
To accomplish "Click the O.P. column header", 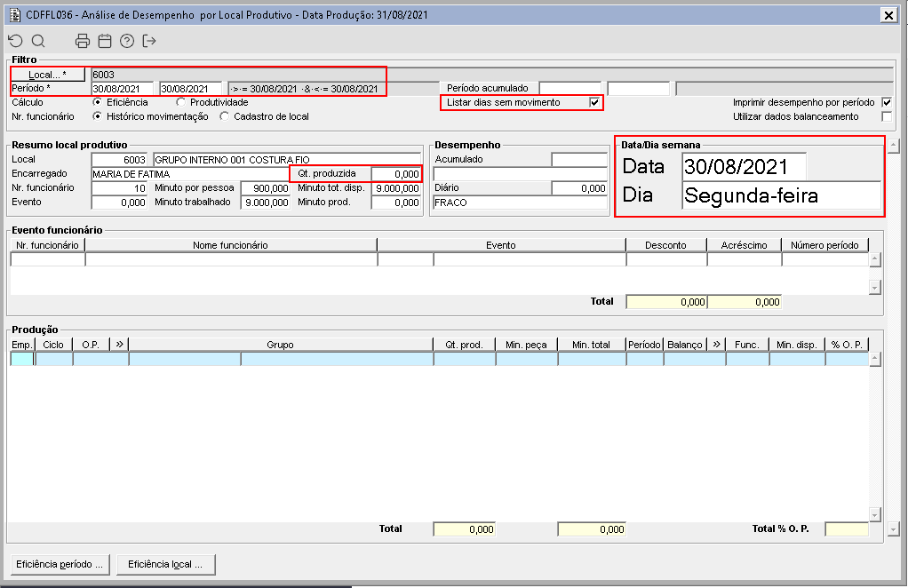I will [91, 345].
